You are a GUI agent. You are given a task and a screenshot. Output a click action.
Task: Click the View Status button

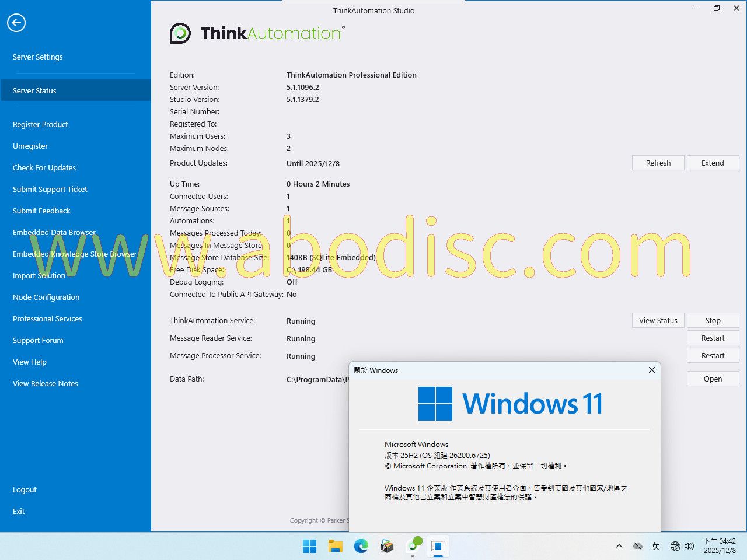[658, 320]
